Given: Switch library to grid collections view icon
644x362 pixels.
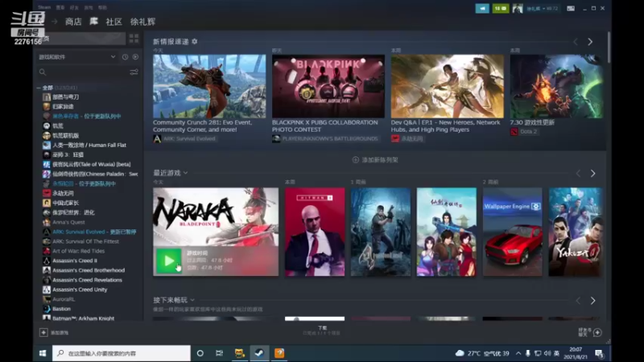Looking at the screenshot, I should click(x=134, y=39).
